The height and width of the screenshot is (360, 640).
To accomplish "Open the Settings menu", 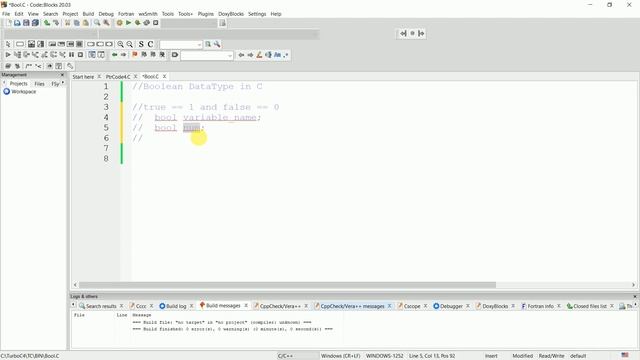I will tap(257, 14).
